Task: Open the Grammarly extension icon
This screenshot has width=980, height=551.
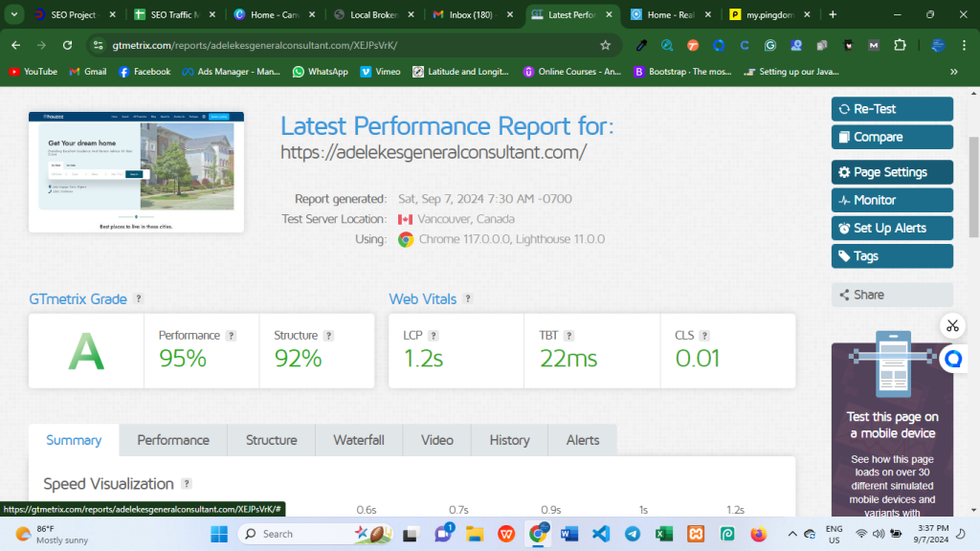Action: pos(770,45)
